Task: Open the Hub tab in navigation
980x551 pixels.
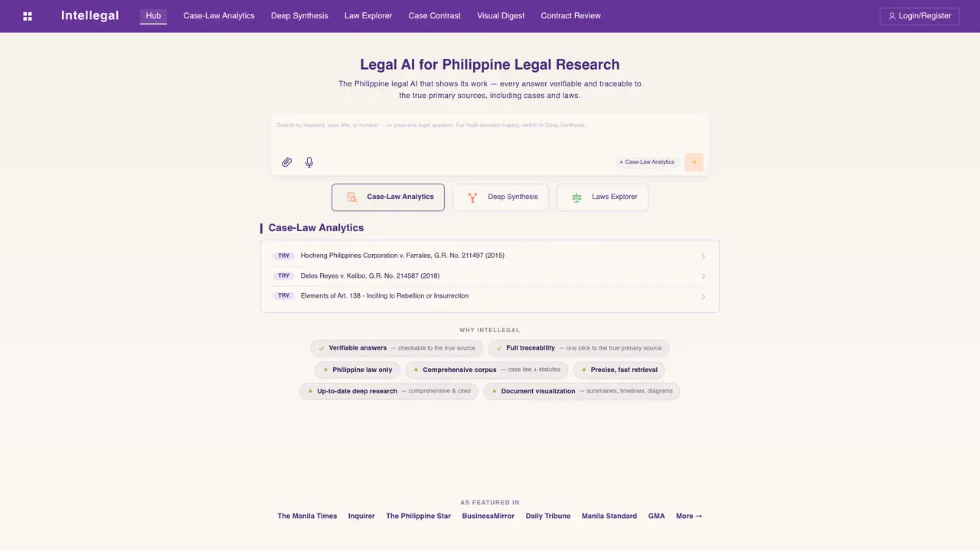Action: click(x=153, y=16)
